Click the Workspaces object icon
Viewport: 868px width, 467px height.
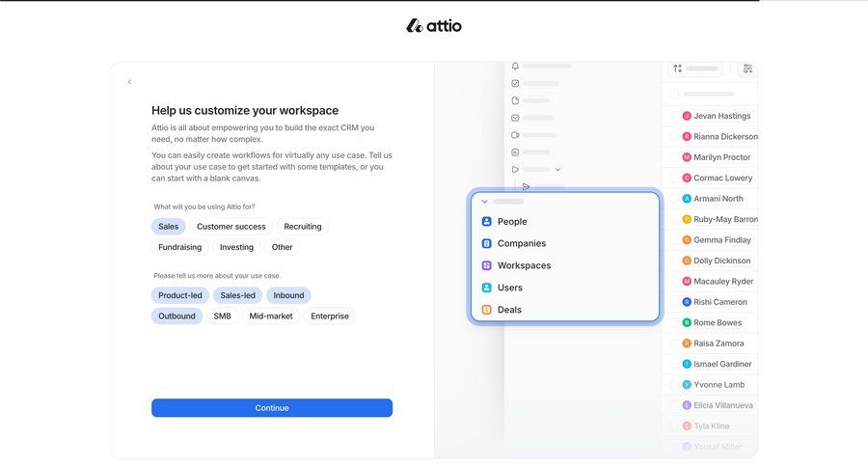(x=486, y=266)
